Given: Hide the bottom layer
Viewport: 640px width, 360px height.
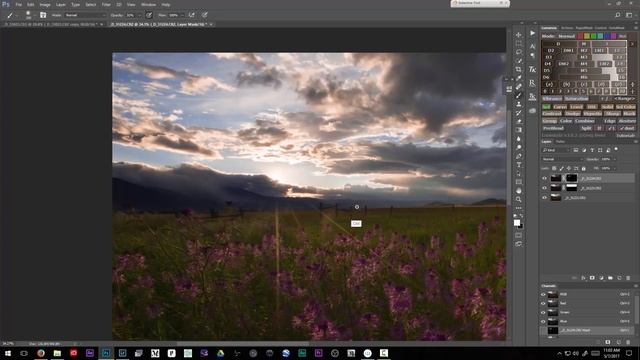Looking at the screenshot, I should click(544, 198).
